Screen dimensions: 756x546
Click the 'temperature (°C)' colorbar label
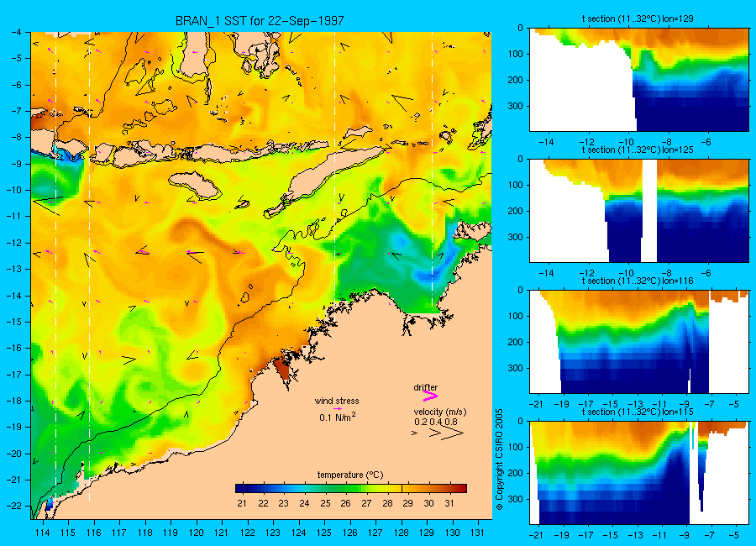tap(350, 475)
